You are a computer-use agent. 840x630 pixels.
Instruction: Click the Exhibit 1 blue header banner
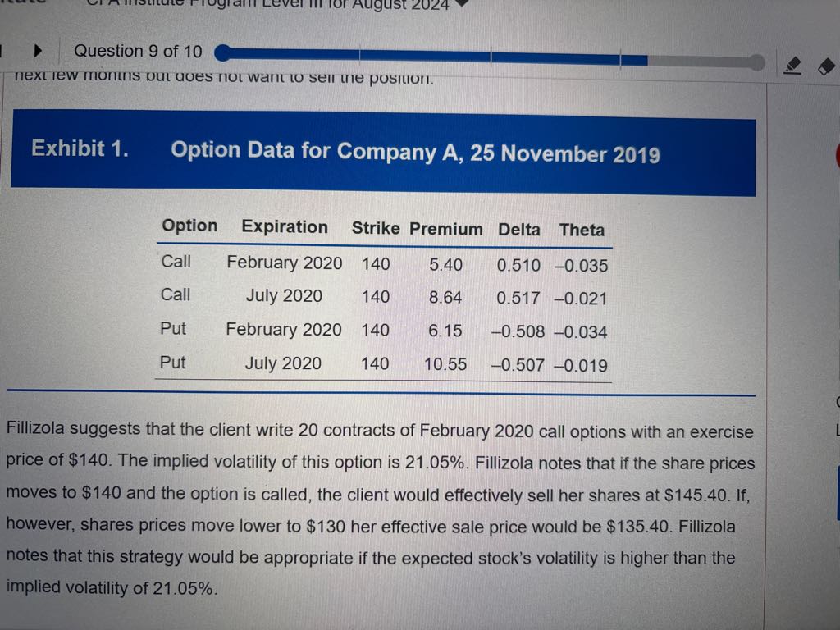pyautogui.click(x=382, y=153)
